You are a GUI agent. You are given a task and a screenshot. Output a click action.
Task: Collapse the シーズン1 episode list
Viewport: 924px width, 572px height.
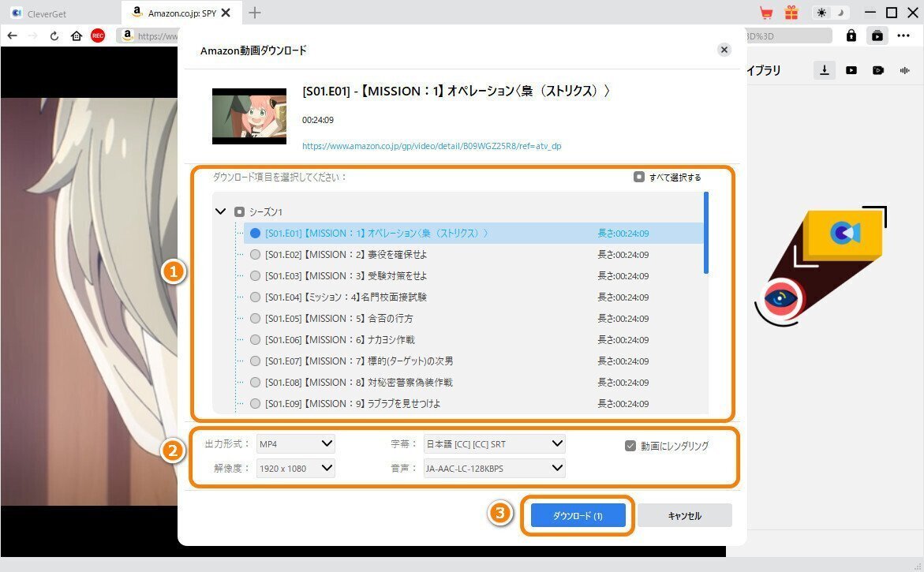pyautogui.click(x=220, y=211)
